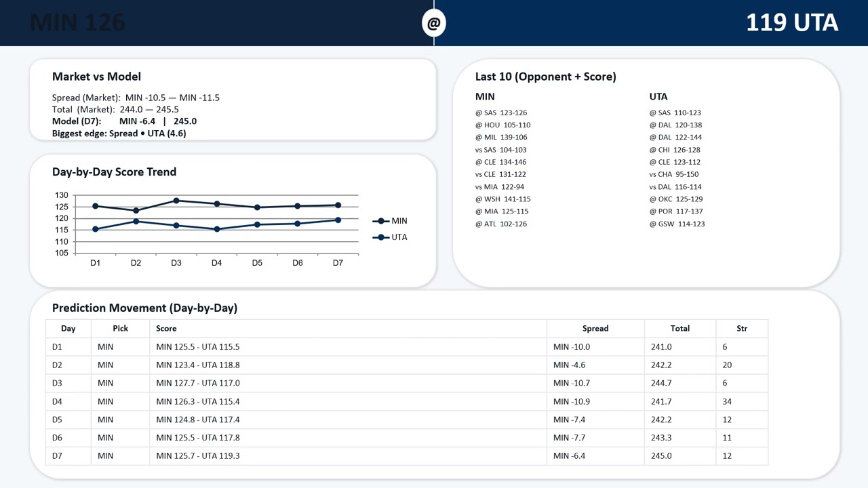Select UTA result @ GSW 114-123
The image size is (868, 488).
point(677,224)
